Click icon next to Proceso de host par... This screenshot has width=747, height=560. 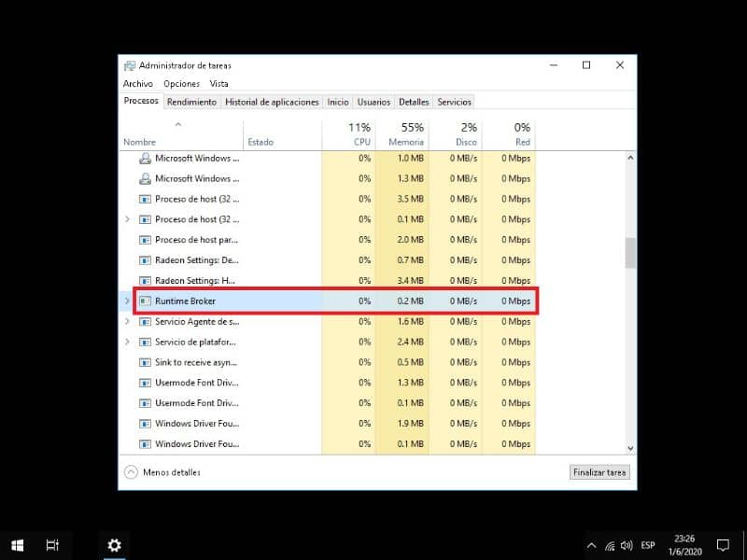[145, 240]
